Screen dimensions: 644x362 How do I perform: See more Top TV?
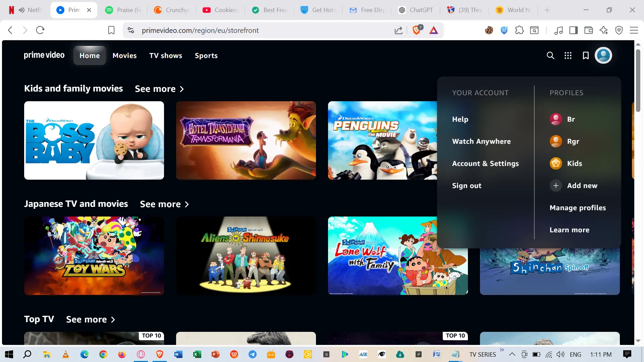coord(91,319)
